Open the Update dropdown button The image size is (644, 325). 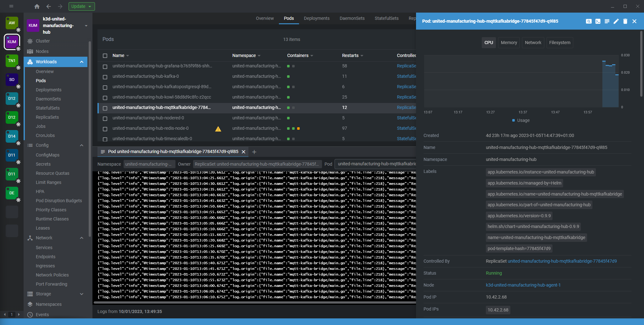coord(81,6)
